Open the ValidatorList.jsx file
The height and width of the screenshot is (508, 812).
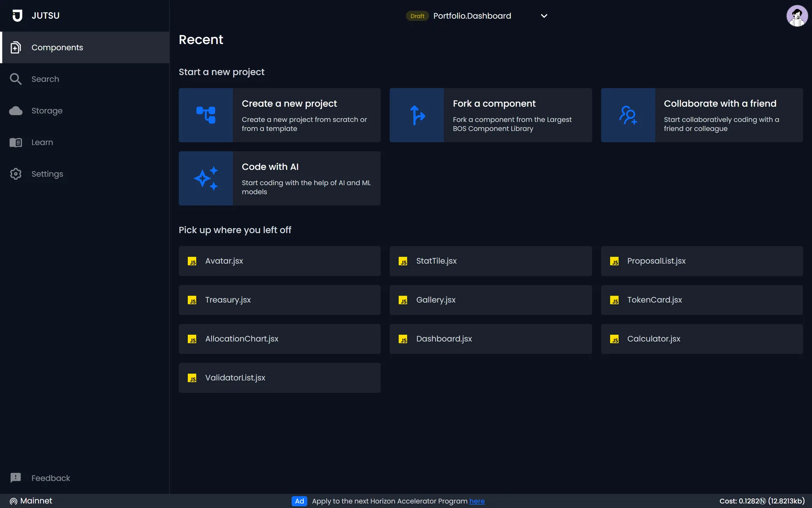click(x=280, y=378)
